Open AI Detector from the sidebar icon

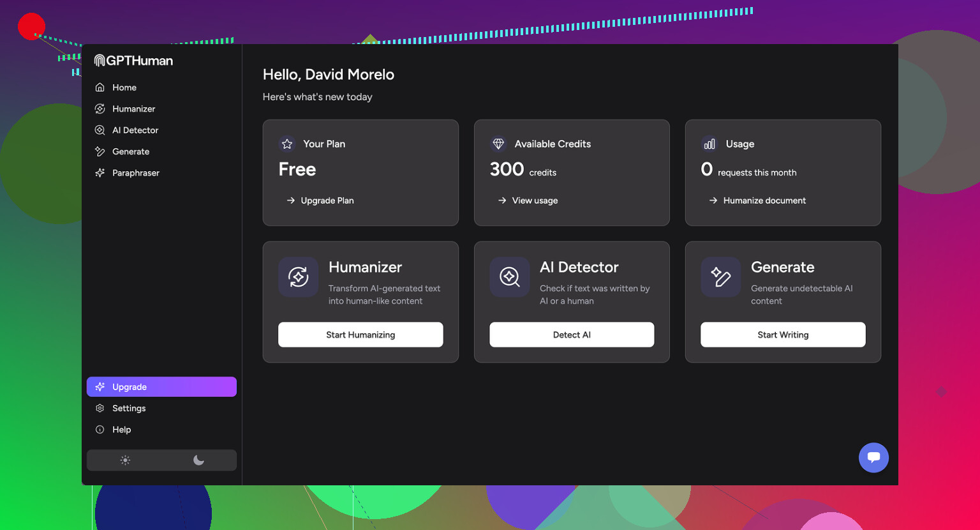(x=100, y=130)
